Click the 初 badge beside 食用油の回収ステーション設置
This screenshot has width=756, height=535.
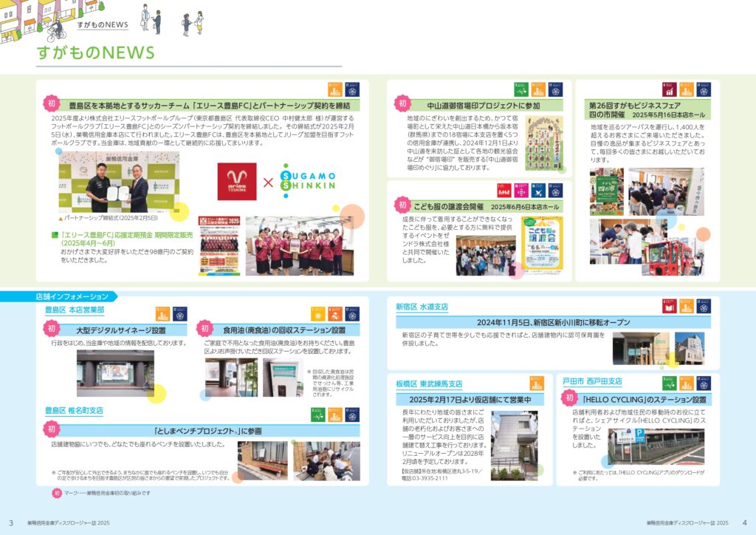(x=205, y=329)
